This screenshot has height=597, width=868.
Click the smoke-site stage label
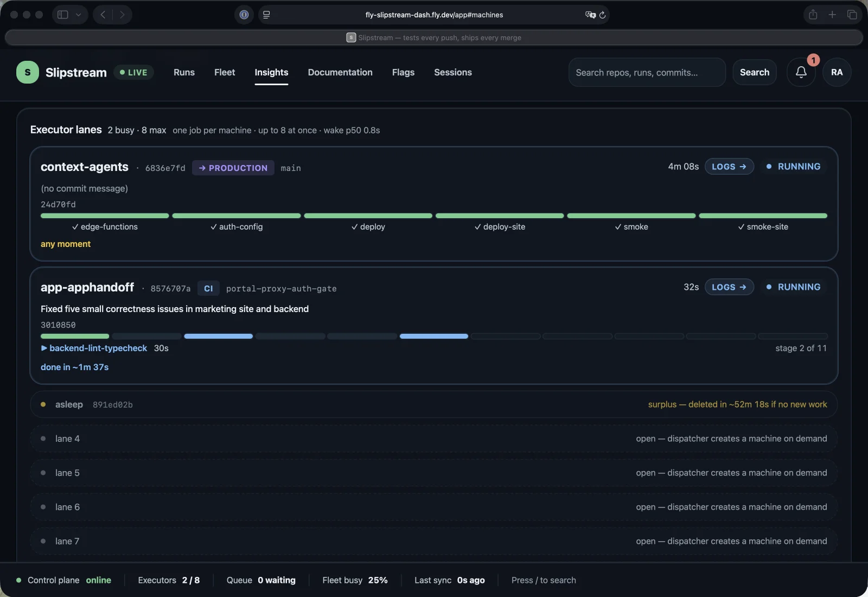[763, 227]
